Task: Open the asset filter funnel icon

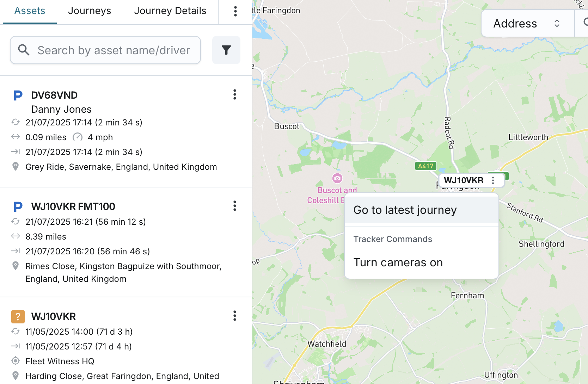Action: 226,50
